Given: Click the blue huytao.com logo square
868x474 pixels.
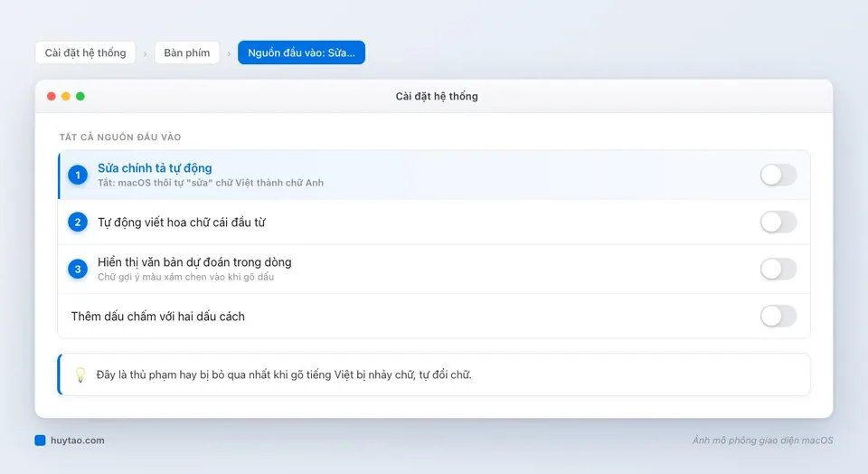Looking at the screenshot, I should point(40,441).
